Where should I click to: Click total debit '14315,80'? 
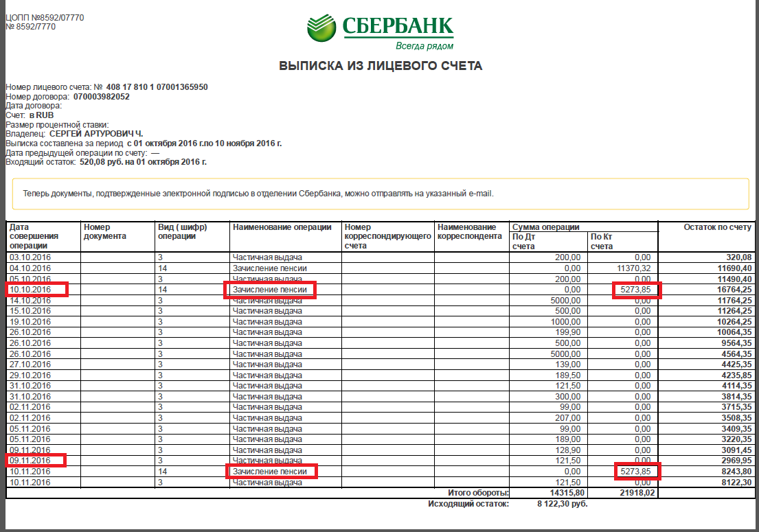pyautogui.click(x=567, y=493)
